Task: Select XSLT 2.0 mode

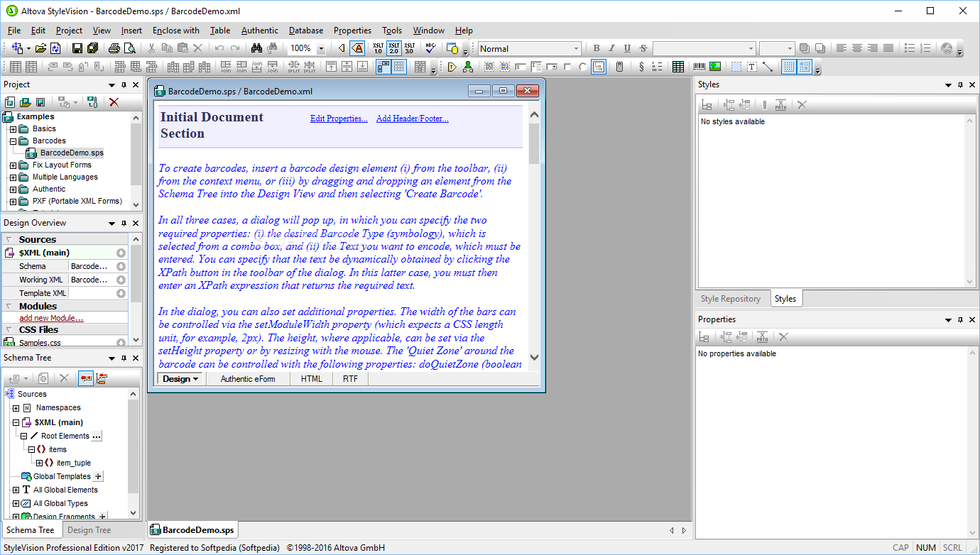Action: (x=393, y=48)
